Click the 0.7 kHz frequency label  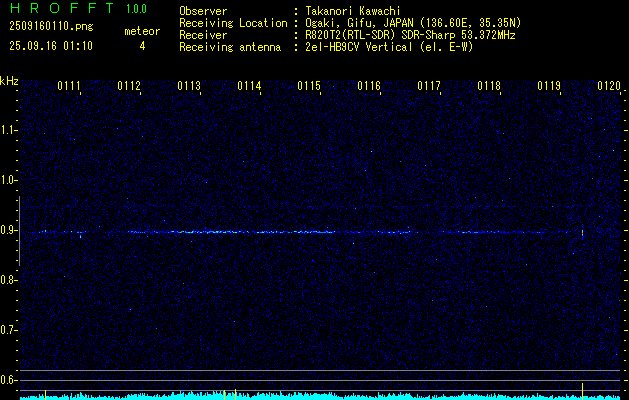coord(8,330)
